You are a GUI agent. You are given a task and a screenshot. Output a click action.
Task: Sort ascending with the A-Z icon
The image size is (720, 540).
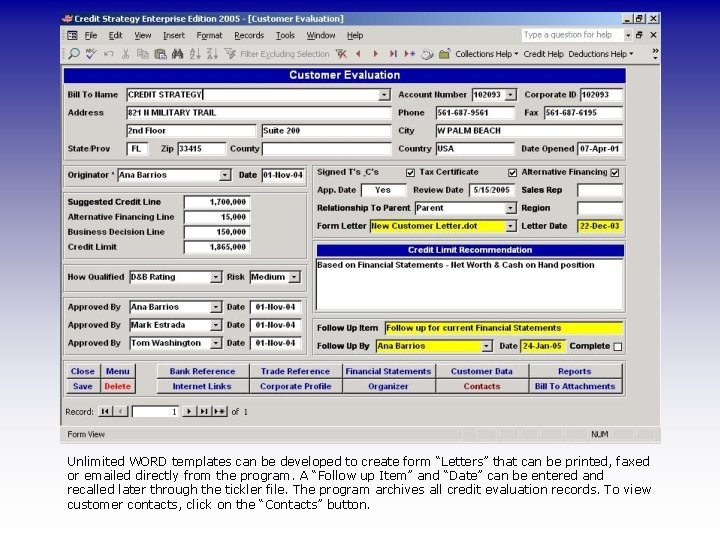point(195,54)
